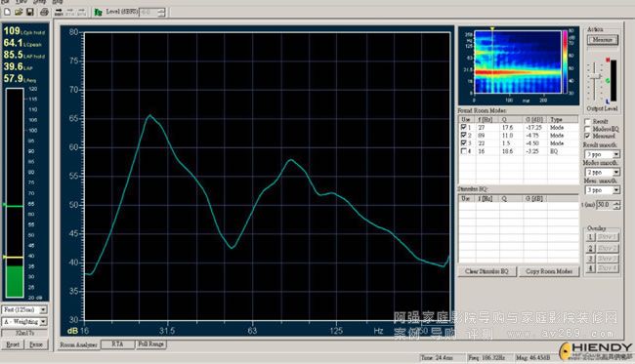635x364 pixels.
Task: Open a file with the folder icon
Action: pos(19,12)
